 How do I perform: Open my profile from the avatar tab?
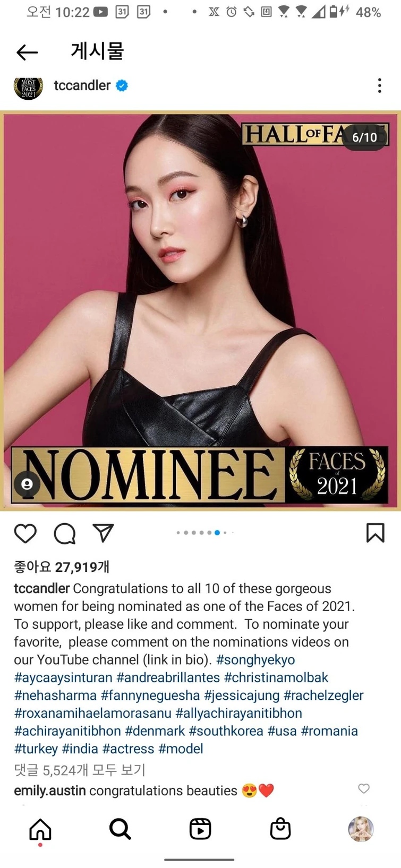pos(361,829)
